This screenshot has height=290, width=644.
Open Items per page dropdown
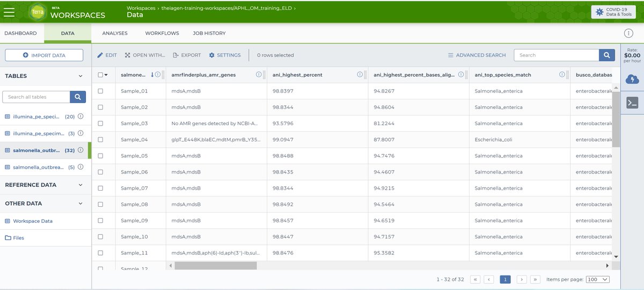[598, 279]
